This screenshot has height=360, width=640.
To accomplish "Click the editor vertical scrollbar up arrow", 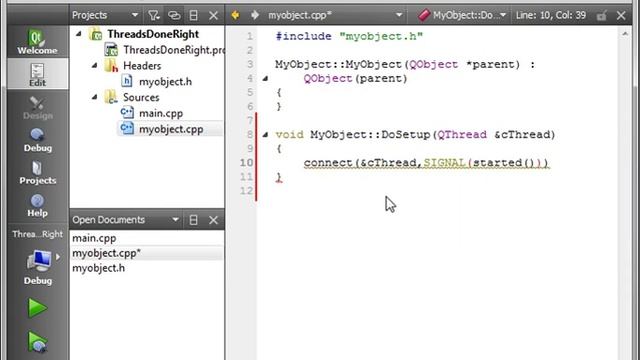I will tap(625, 35).
